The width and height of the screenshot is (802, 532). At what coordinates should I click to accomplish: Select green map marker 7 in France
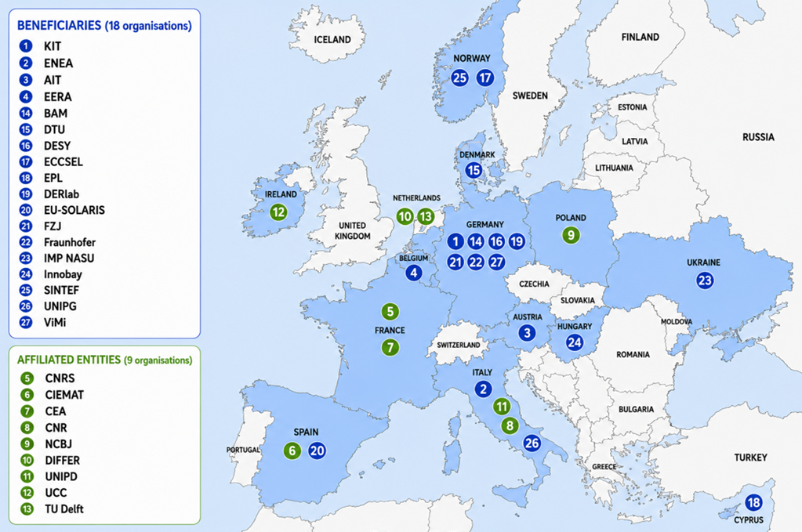click(x=390, y=348)
